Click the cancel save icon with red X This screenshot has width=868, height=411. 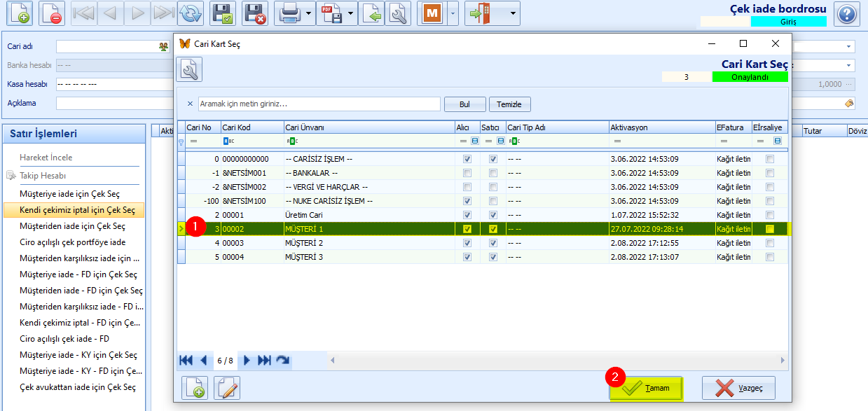pyautogui.click(x=256, y=13)
